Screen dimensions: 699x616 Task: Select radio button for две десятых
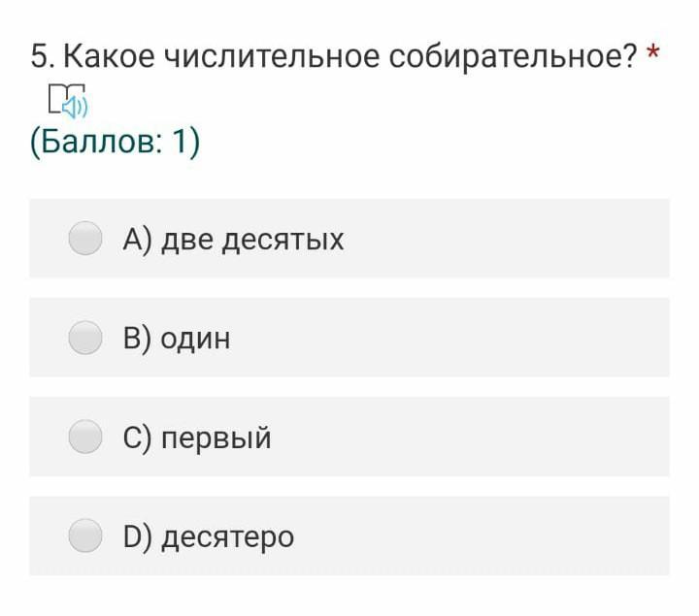[85, 239]
